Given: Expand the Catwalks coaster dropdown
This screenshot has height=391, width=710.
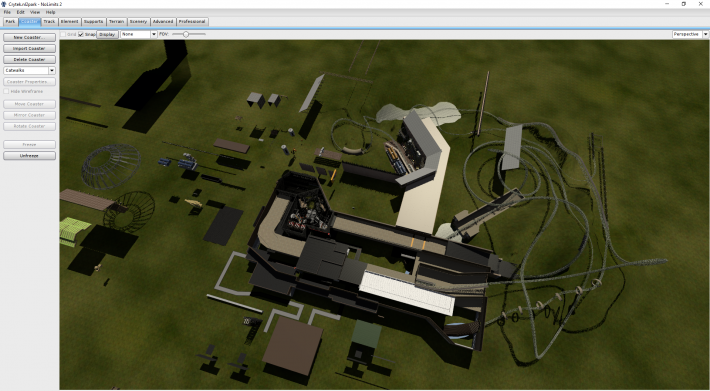Looking at the screenshot, I should click(29, 71).
